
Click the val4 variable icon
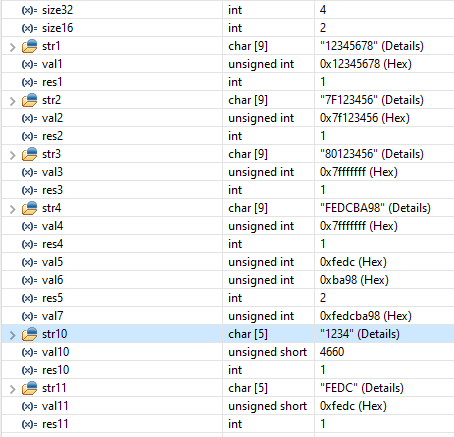coord(29,226)
